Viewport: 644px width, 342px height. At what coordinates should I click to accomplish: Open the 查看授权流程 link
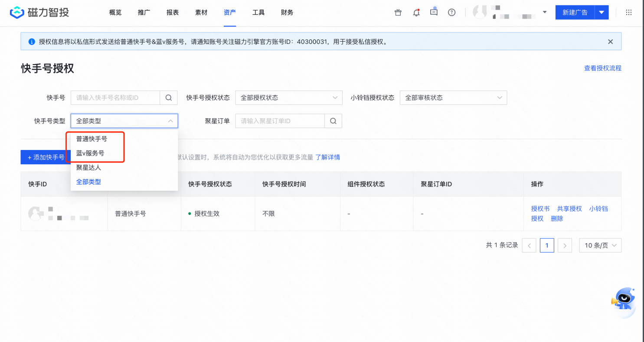click(x=603, y=68)
